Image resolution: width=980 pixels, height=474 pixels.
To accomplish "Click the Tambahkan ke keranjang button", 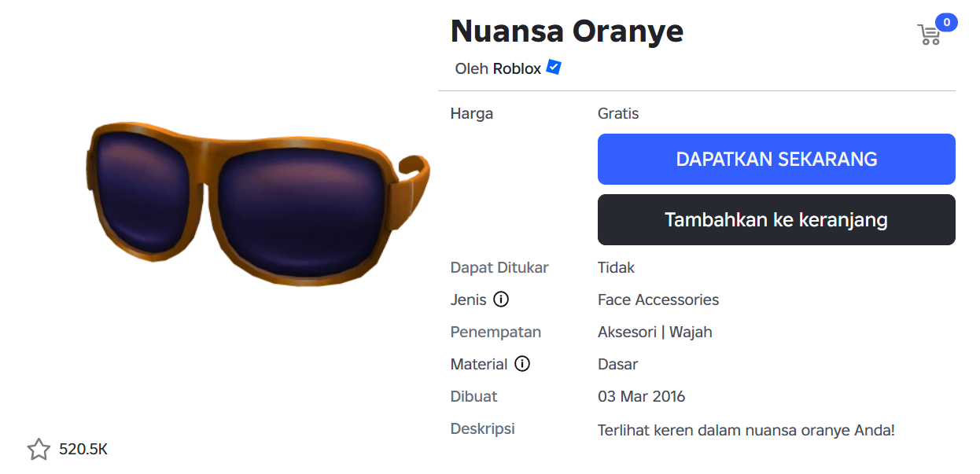I will click(x=776, y=219).
